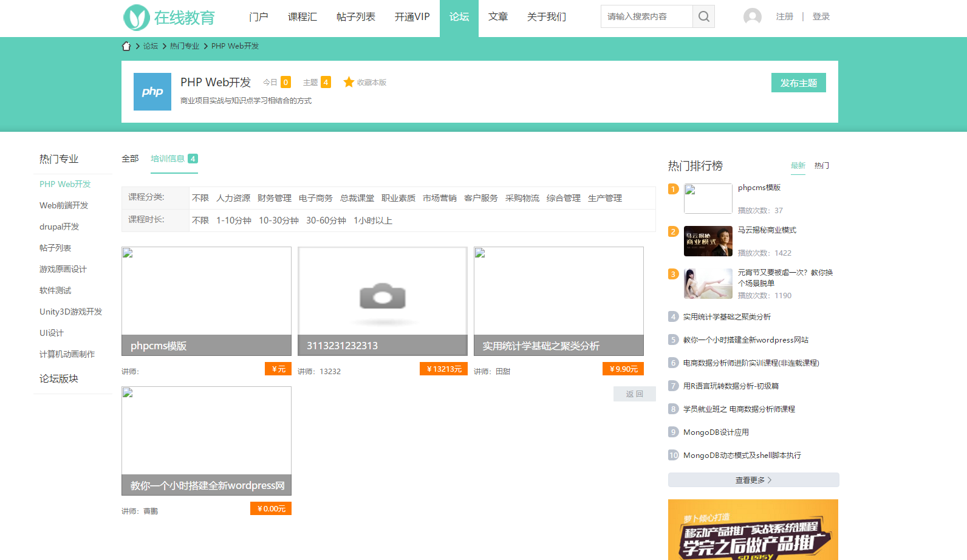Click the user avatar icon
967x560 pixels.
tap(752, 17)
